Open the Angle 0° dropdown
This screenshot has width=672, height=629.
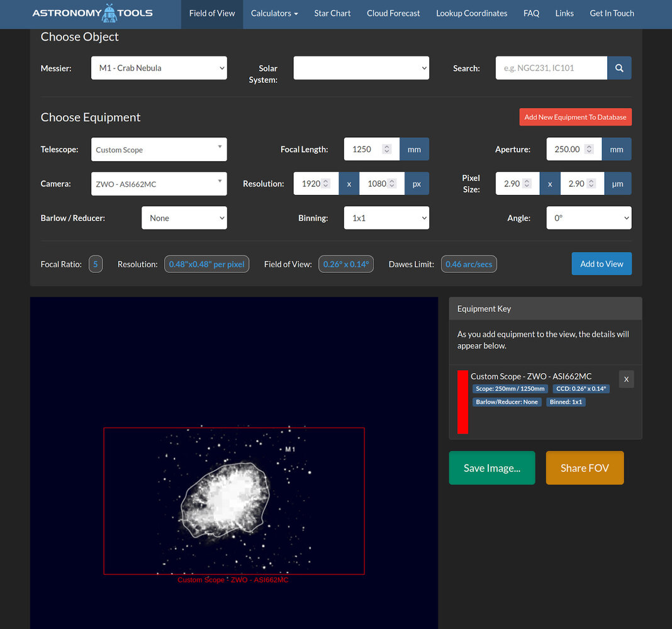(588, 218)
